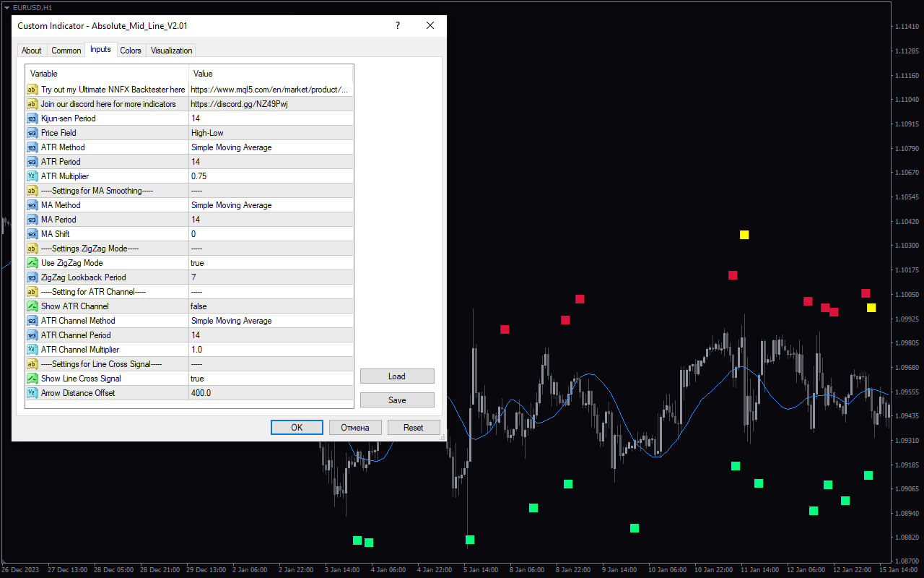This screenshot has height=578, width=924.
Task: Toggle Show Line Cross Signal value true
Action: coord(271,379)
